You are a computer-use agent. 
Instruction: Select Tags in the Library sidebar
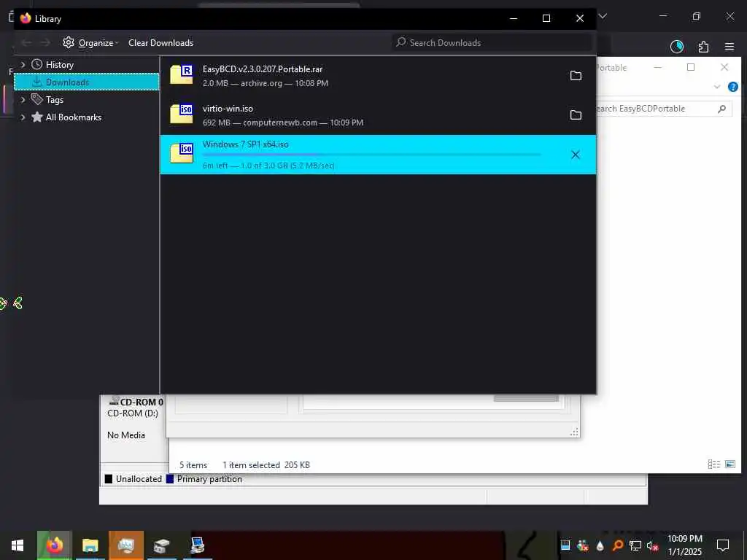54,99
